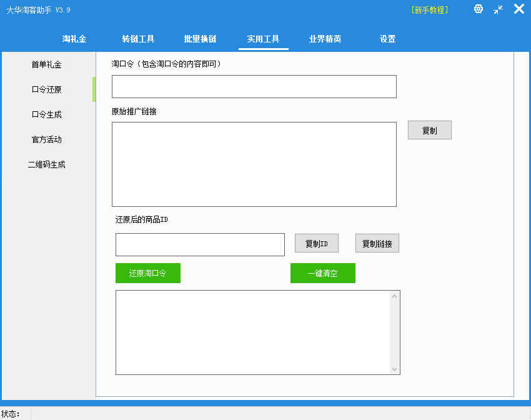This screenshot has width=531, height=420.
Task: Click the log box scrollbar down arrow
Action: click(394, 369)
